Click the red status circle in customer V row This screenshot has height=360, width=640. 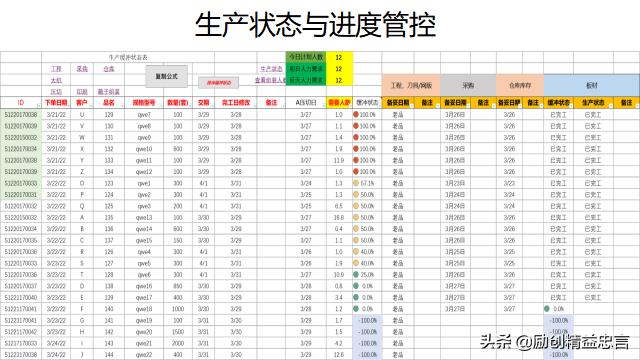pyautogui.click(x=356, y=126)
